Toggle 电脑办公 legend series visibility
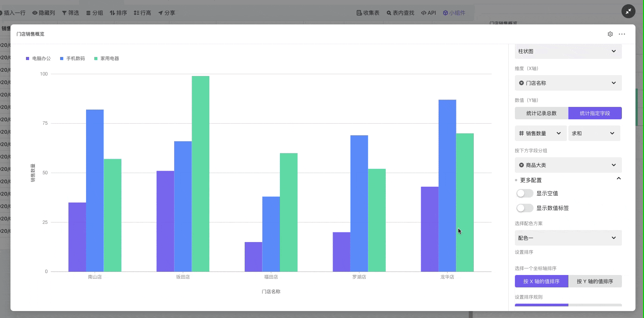The image size is (644, 318). point(38,58)
